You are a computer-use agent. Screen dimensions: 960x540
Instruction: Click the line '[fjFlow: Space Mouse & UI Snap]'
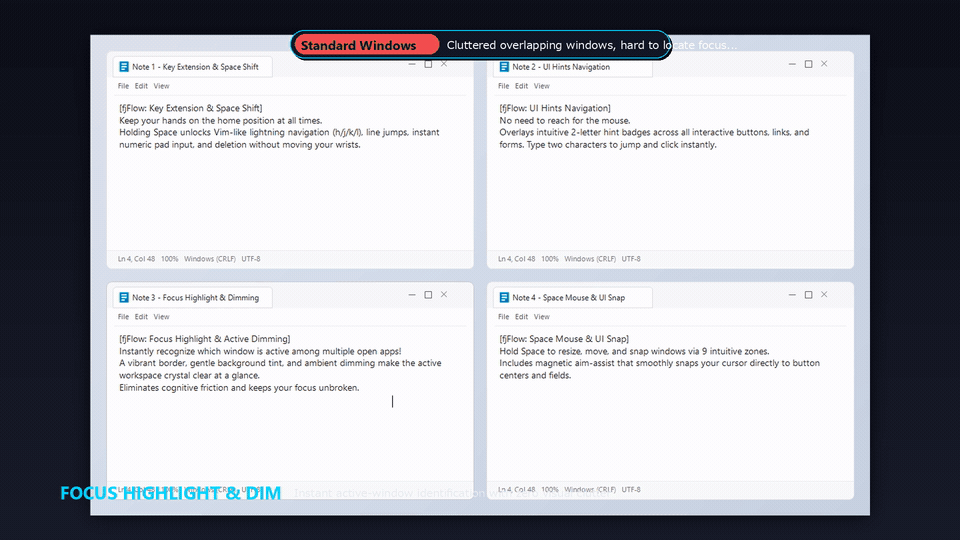point(564,339)
